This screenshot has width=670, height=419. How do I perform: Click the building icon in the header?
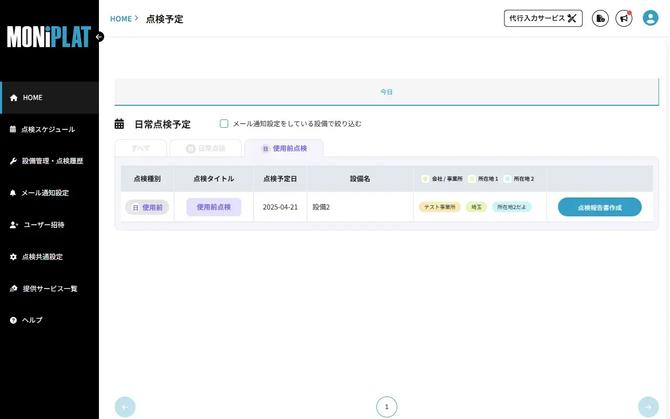pyautogui.click(x=600, y=18)
